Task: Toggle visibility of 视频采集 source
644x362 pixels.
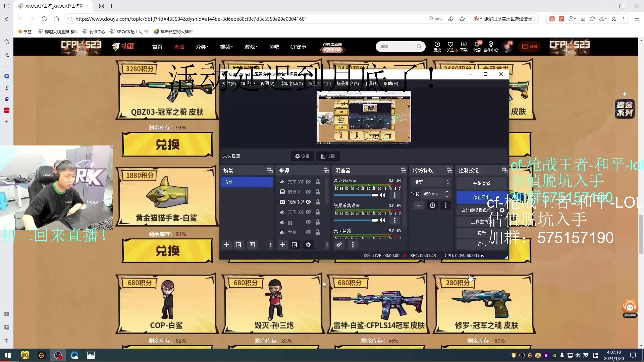Action: click(x=308, y=202)
